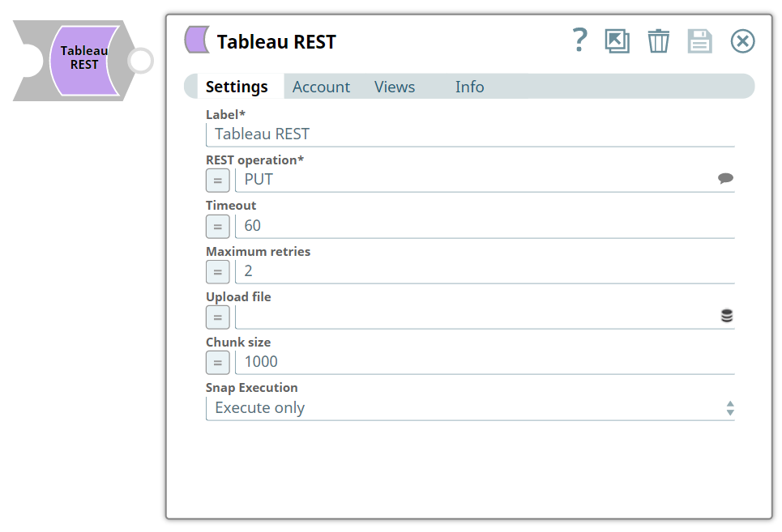782x532 pixels.
Task: Open the Views tab
Action: coord(394,87)
